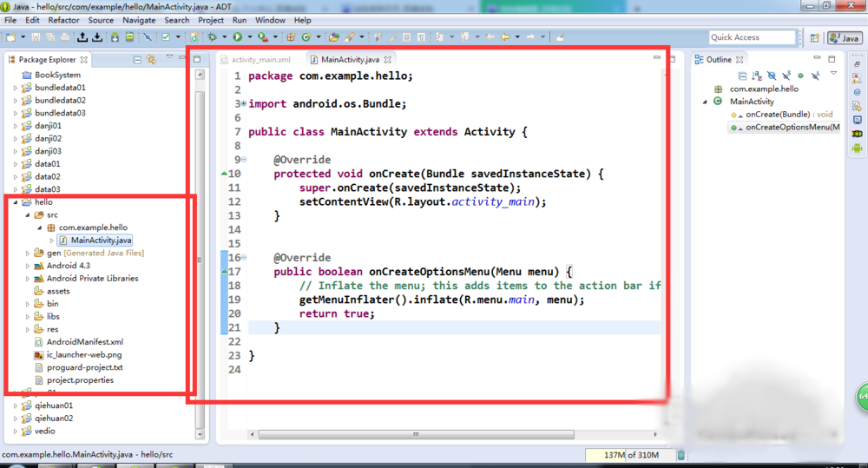Open the Navigate menu
The image size is (868, 468).
click(x=139, y=20)
